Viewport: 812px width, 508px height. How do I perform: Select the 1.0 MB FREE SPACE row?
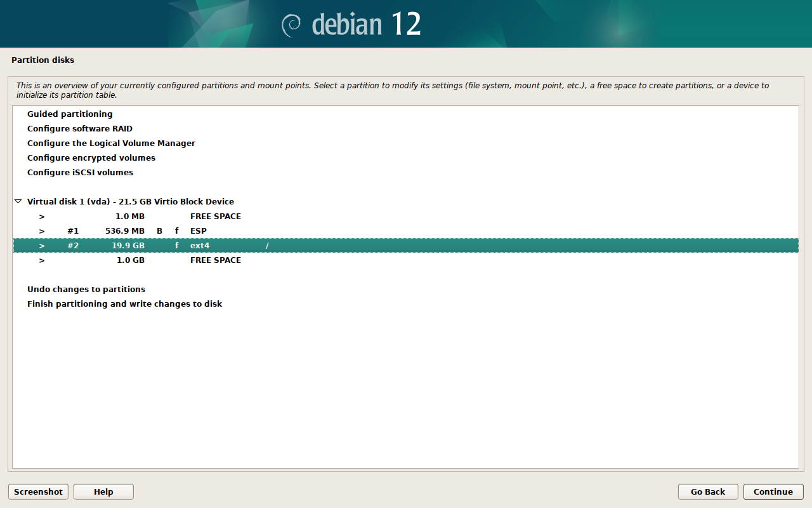(x=215, y=217)
